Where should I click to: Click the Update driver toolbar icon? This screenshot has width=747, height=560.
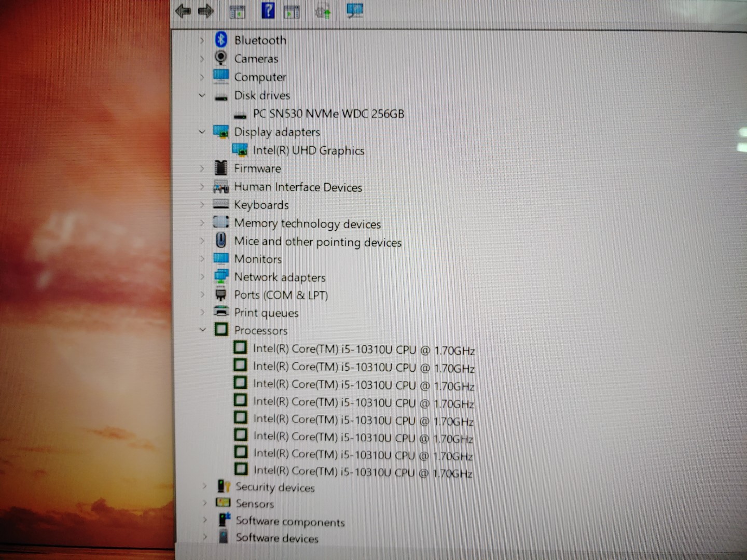323,11
